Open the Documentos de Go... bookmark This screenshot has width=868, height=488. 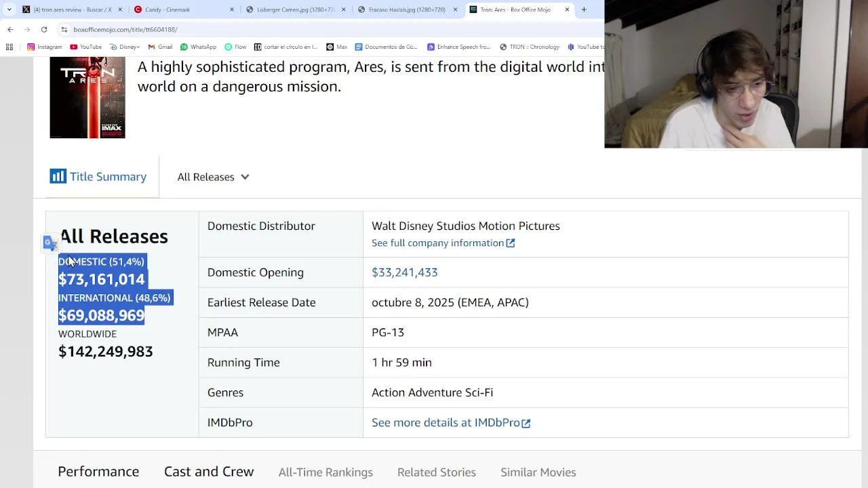[x=387, y=47]
